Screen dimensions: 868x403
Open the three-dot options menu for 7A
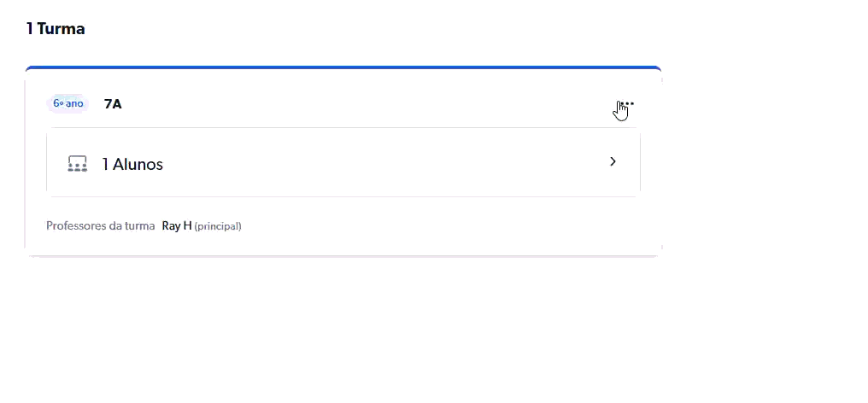[626, 104]
